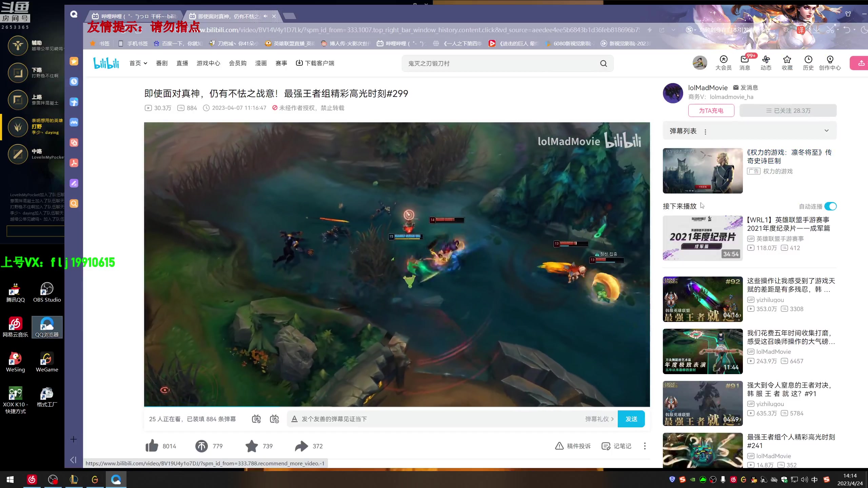Image resolution: width=868 pixels, height=488 pixels.
Task: Open 强大到令人窒息 #91 video title
Action: click(789, 389)
